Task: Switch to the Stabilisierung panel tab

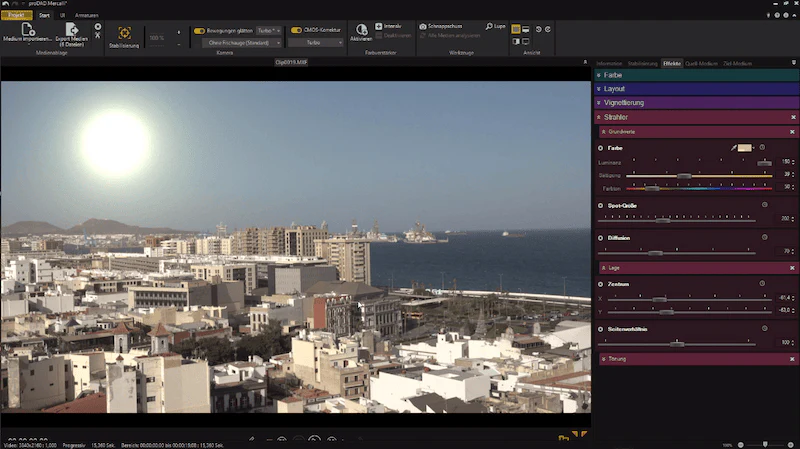Action: (642, 64)
